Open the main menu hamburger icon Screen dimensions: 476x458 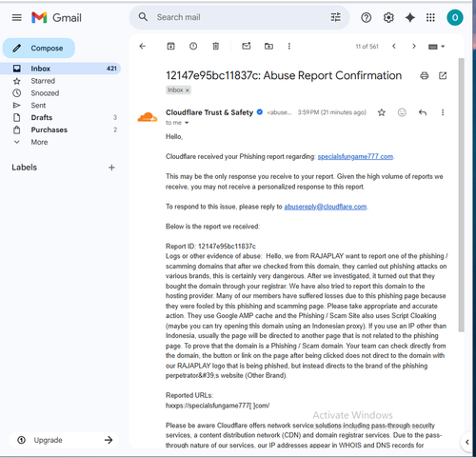[17, 17]
